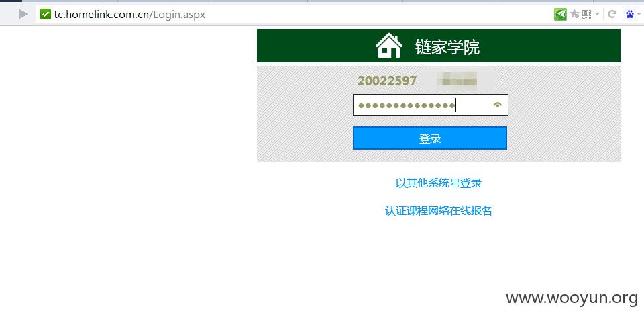Expand the search engine dropdown arrow
Image resolution: width=644 pixels, height=317 pixels.
(x=639, y=14)
